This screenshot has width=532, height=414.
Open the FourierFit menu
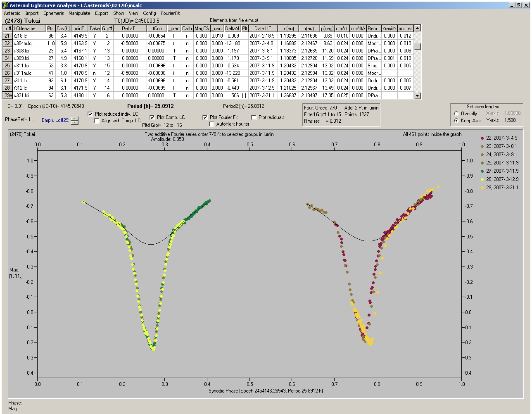pyautogui.click(x=170, y=13)
